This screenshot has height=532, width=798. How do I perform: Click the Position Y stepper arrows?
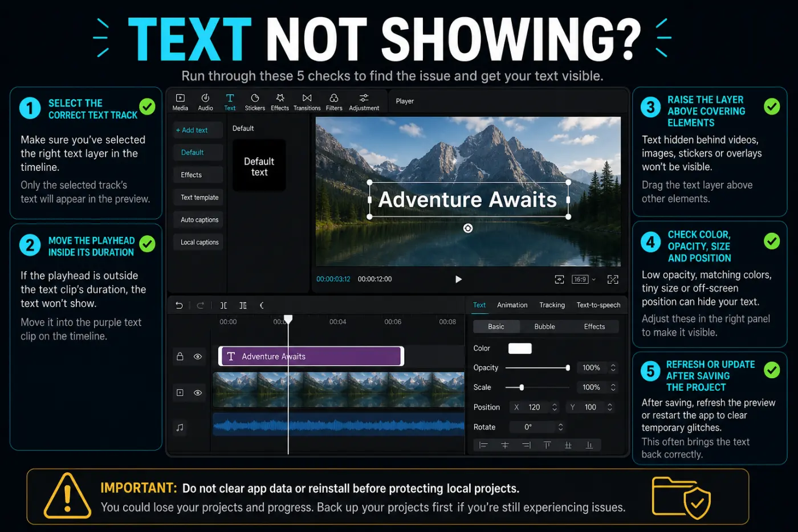point(610,407)
